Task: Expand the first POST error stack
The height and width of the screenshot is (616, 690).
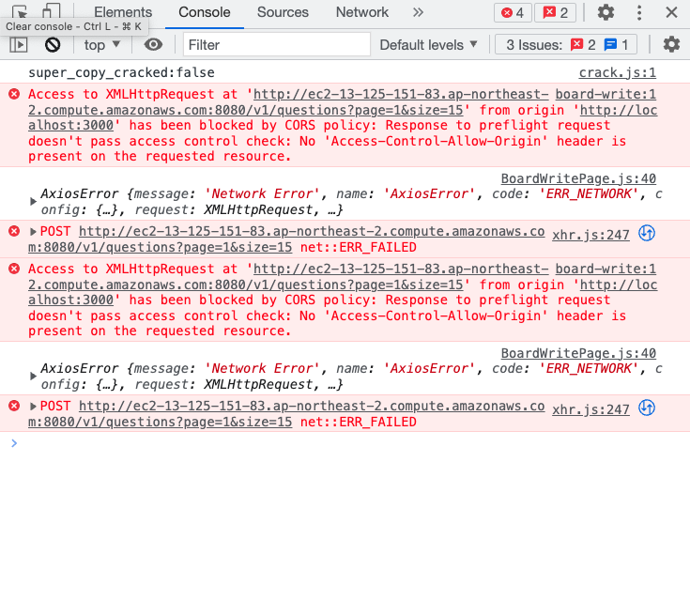Action: [x=33, y=232]
